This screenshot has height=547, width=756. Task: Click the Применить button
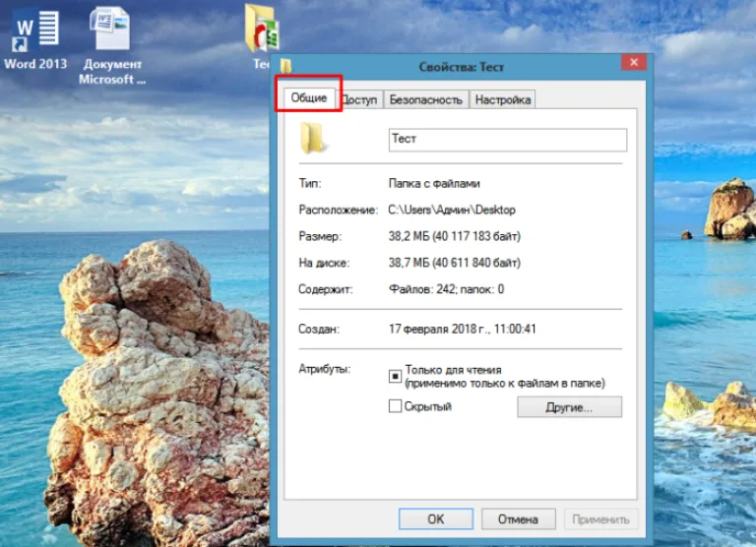coord(600,519)
